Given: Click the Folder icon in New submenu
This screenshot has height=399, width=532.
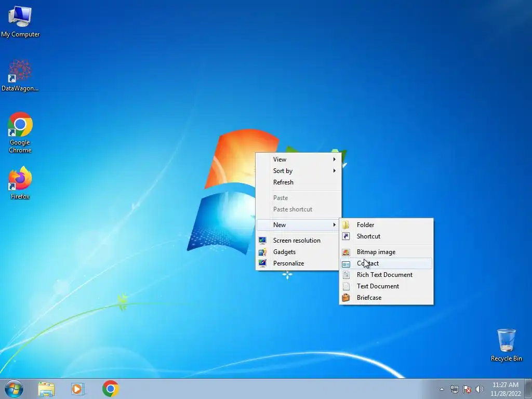Looking at the screenshot, I should coord(345,224).
